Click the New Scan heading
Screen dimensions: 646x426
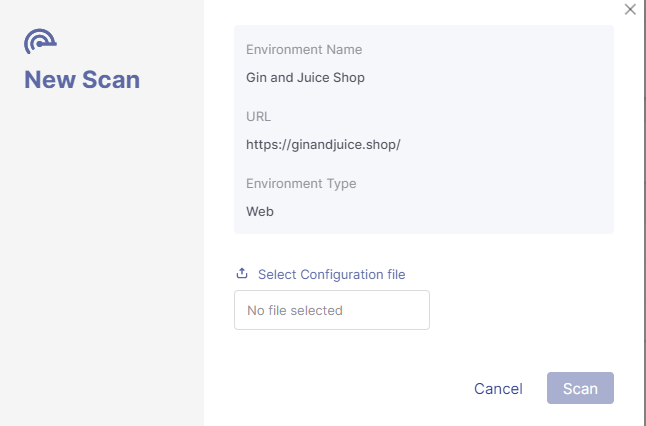[82, 79]
